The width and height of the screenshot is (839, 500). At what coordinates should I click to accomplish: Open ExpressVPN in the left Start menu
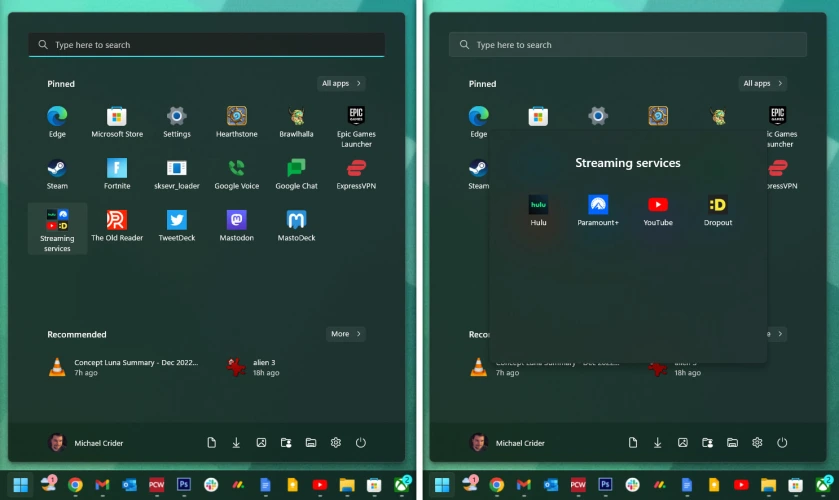[x=356, y=173]
